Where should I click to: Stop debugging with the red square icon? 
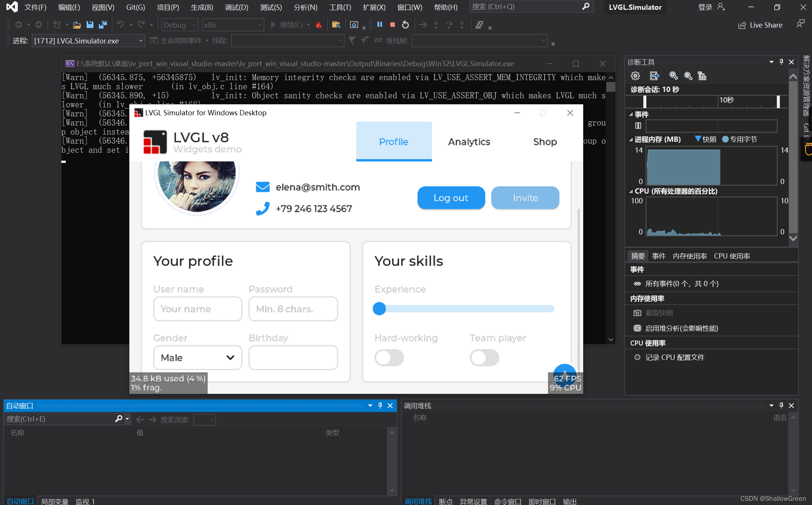click(x=392, y=25)
